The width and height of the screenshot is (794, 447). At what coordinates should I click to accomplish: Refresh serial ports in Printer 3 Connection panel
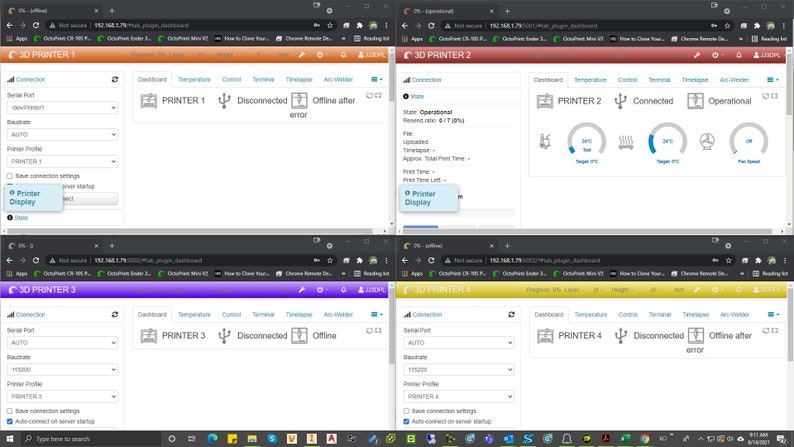pos(115,314)
